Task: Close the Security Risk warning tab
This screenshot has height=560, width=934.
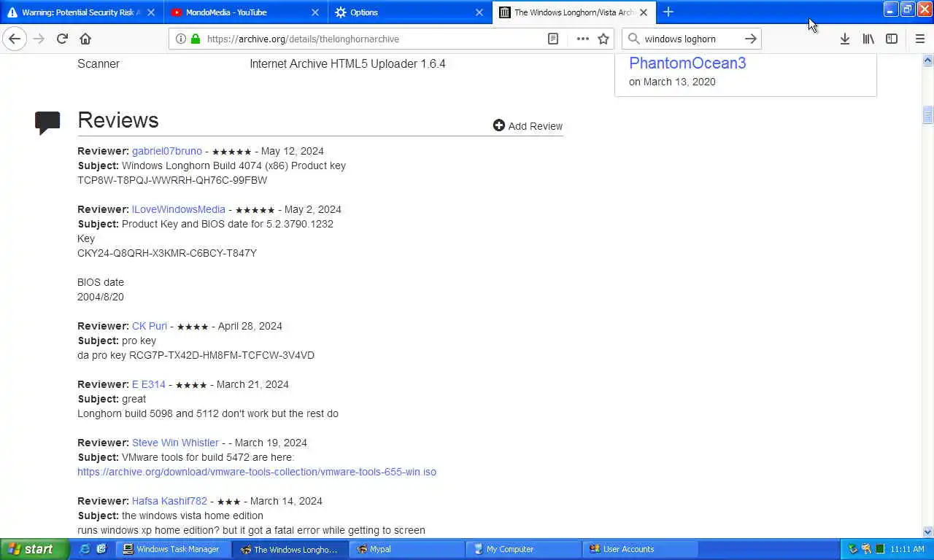Action: [x=151, y=12]
